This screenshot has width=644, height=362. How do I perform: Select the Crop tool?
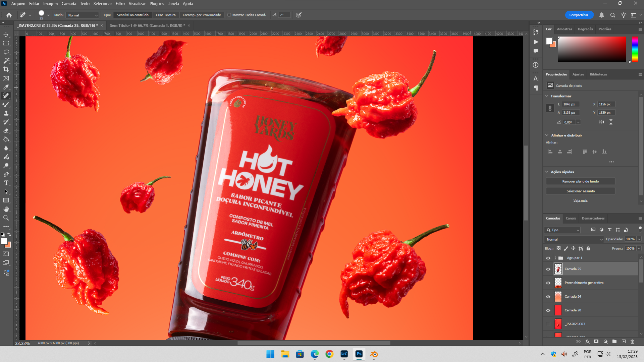(6, 70)
